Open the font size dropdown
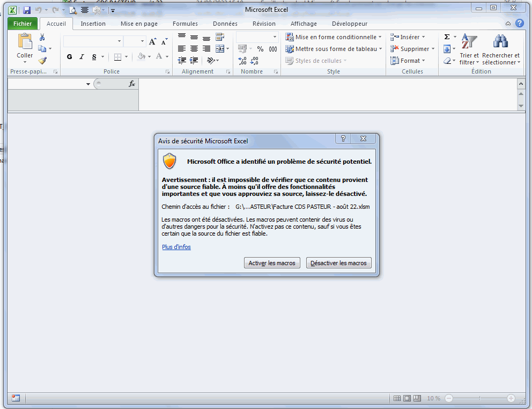Image resolution: width=532 pixels, height=409 pixels. pos(142,41)
